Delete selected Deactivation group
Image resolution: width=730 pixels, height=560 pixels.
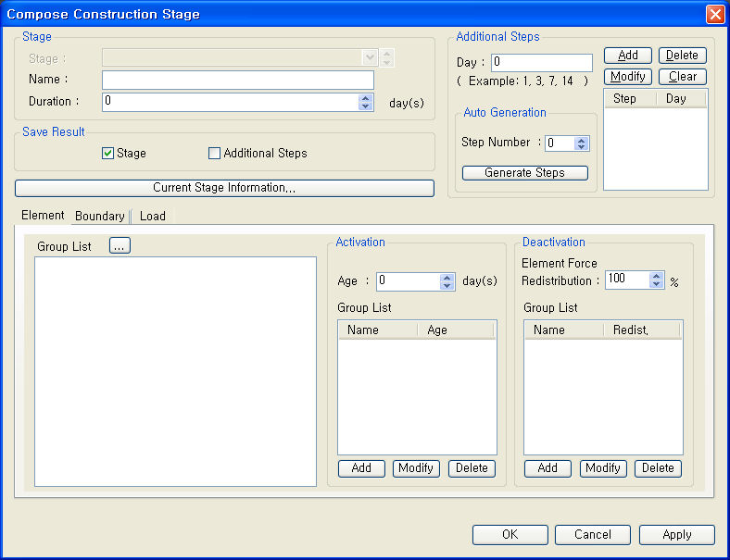(x=658, y=468)
